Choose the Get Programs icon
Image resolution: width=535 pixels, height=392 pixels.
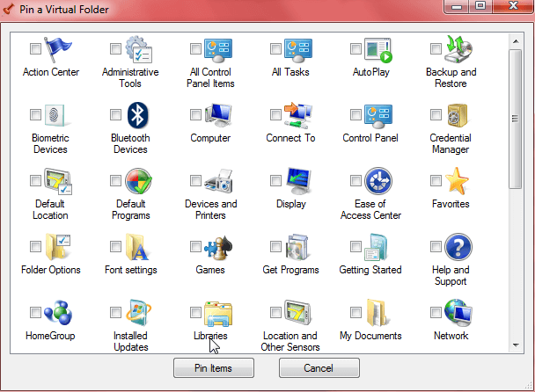pos(297,247)
